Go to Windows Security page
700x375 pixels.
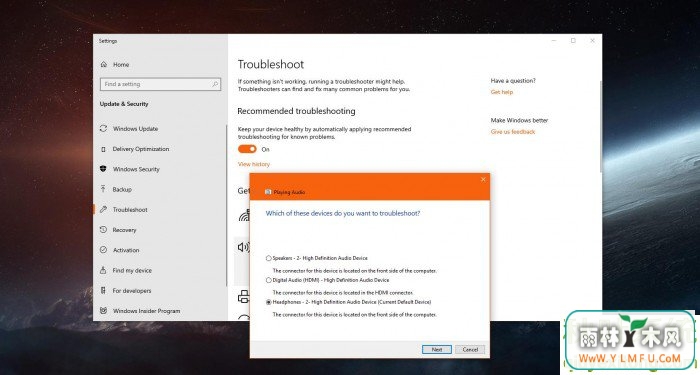[x=136, y=169]
